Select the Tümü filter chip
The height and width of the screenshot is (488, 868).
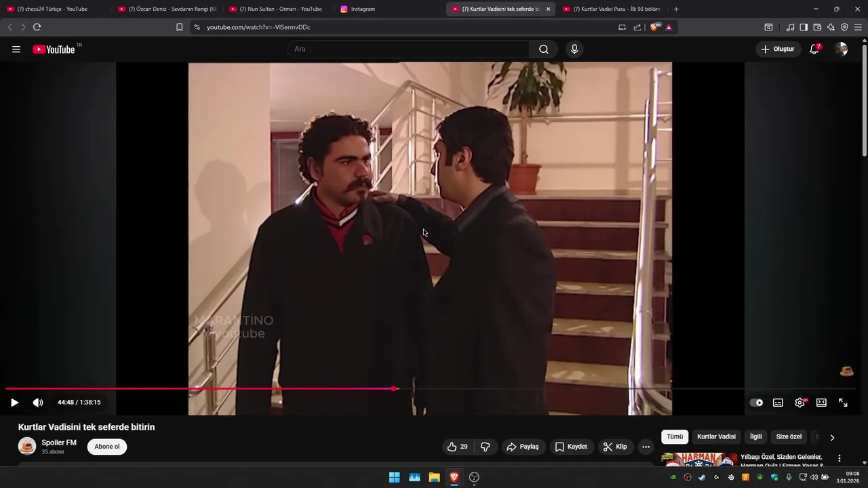coord(675,437)
